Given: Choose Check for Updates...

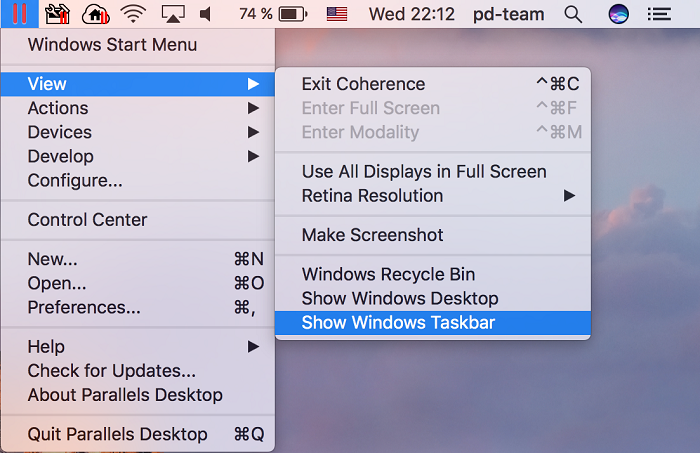Looking at the screenshot, I should pyautogui.click(x=138, y=370).
